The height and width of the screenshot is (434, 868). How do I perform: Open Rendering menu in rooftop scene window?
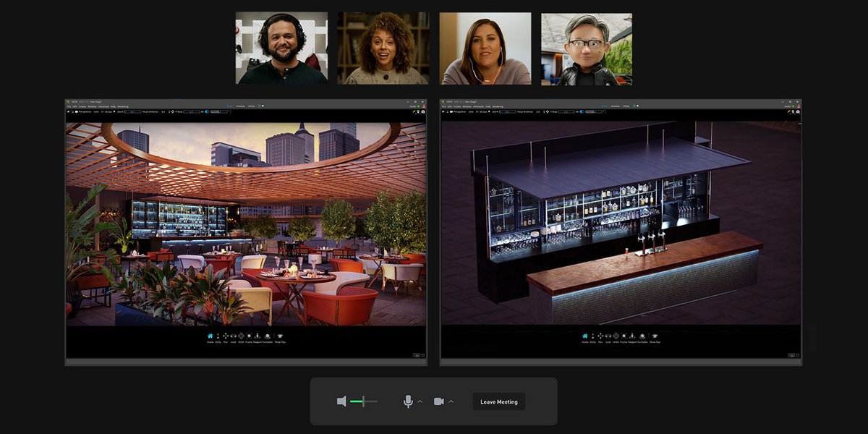point(123,106)
